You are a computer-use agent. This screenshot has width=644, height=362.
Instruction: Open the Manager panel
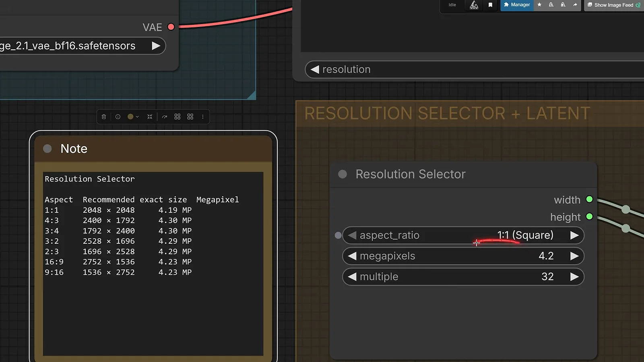point(517,5)
